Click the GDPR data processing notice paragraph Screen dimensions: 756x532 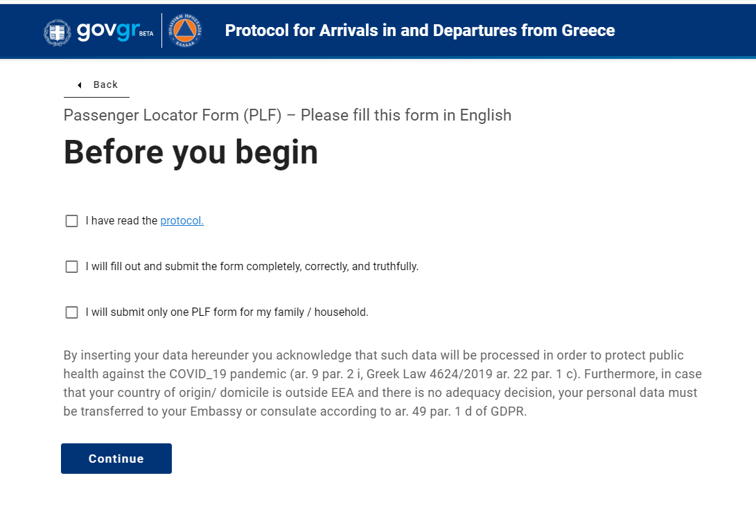(383, 383)
